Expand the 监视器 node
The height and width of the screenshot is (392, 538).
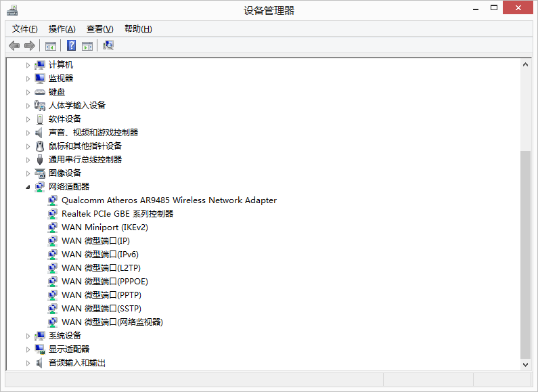point(28,79)
